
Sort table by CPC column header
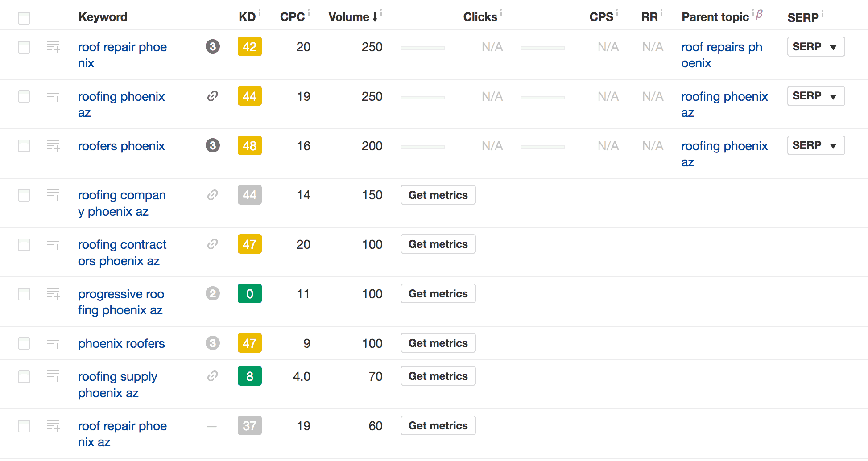pos(292,17)
